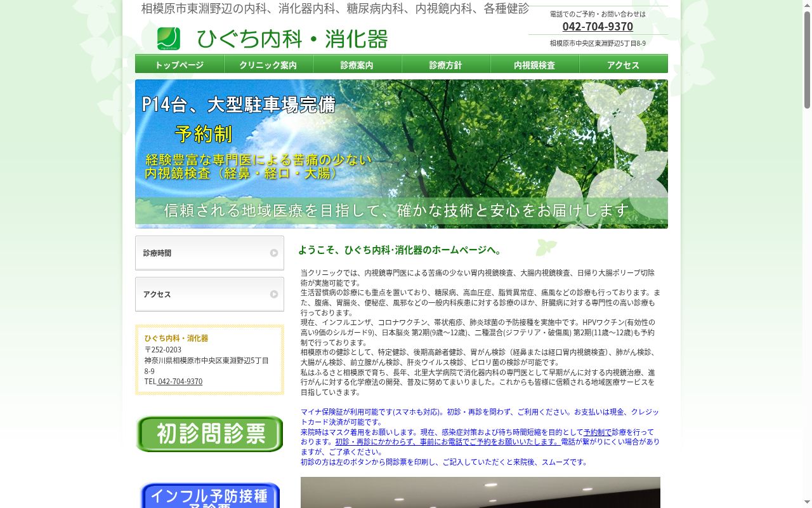812x508 pixels.
Task: Click the 初診・再診にかかわらず underlined link
Action: 447,442
